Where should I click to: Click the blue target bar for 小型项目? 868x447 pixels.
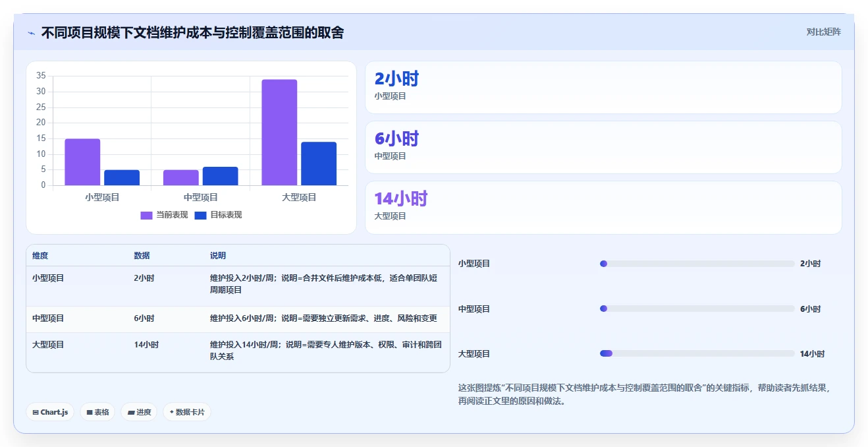tap(122, 178)
